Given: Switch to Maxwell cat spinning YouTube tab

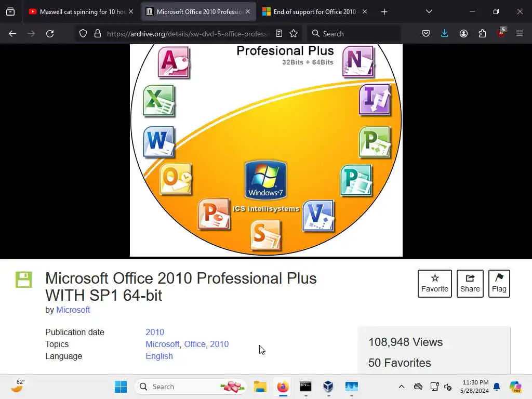Looking at the screenshot, I should tap(82, 12).
